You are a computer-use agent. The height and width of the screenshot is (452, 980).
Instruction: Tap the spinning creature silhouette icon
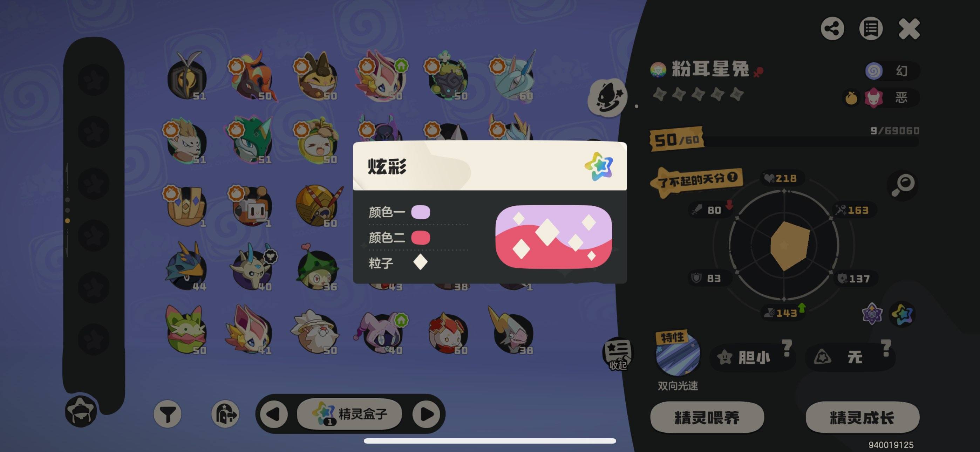[x=607, y=98]
